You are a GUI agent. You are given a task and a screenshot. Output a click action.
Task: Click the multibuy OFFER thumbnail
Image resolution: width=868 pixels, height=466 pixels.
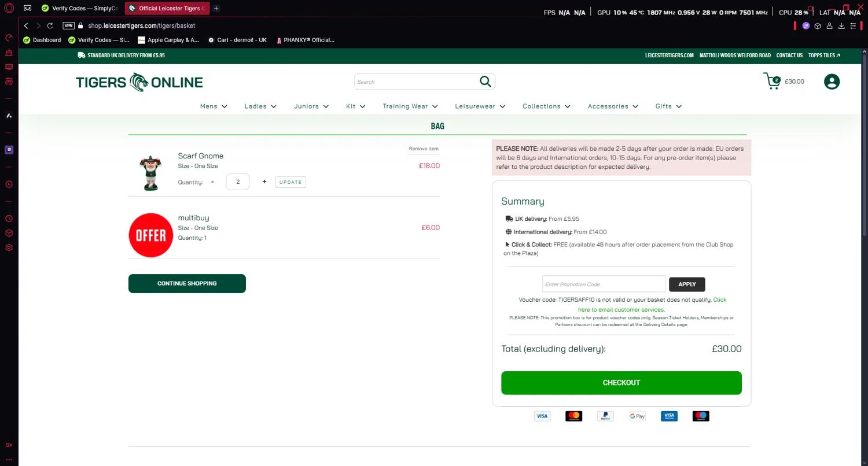pos(150,235)
